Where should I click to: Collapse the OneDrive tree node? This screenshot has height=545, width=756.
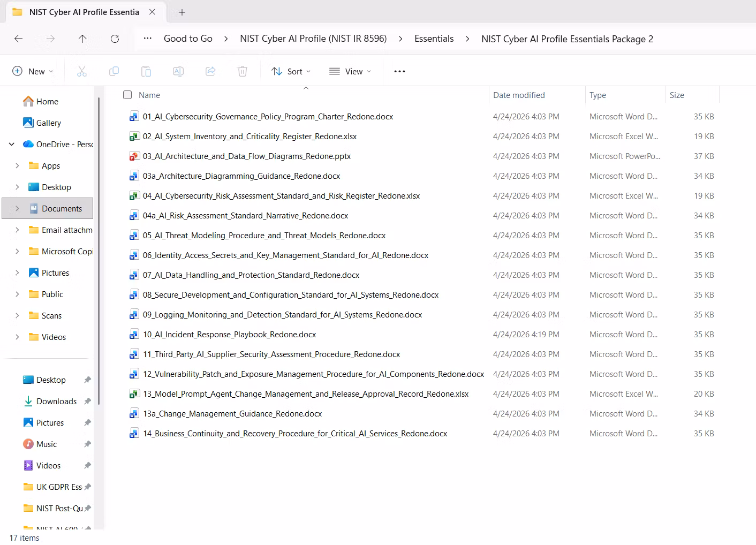(12, 144)
